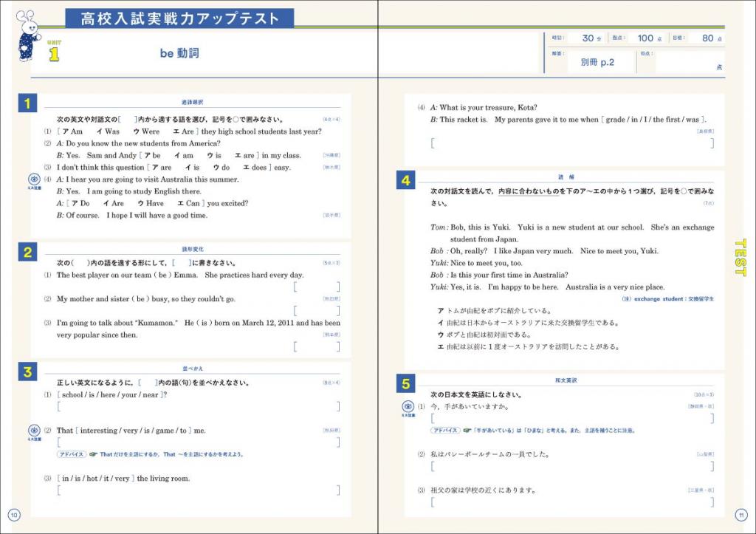Viewport: 756px width, 534px height.
Task: Click the 高校入試実戦力アップテスト title bar
Action: pyautogui.click(x=182, y=17)
